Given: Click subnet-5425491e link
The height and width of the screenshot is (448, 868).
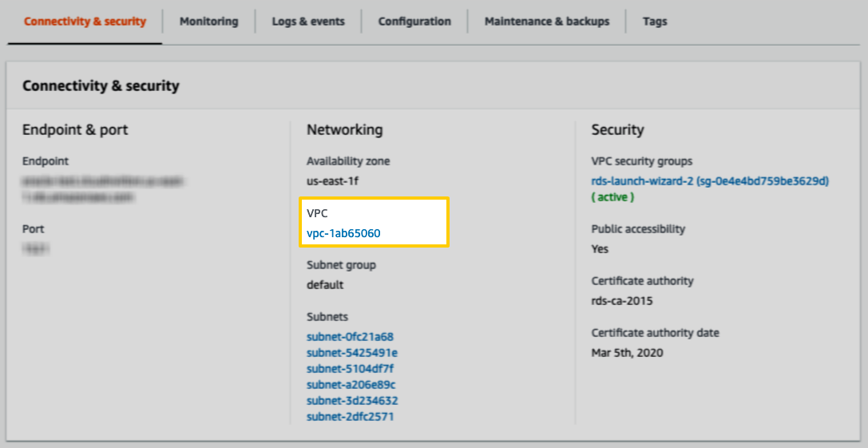Looking at the screenshot, I should [352, 353].
